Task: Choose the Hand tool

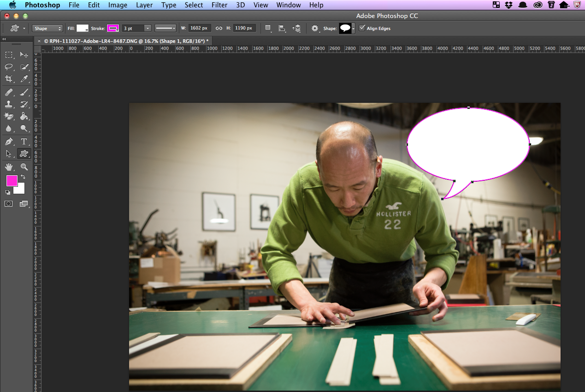Action: click(9, 167)
